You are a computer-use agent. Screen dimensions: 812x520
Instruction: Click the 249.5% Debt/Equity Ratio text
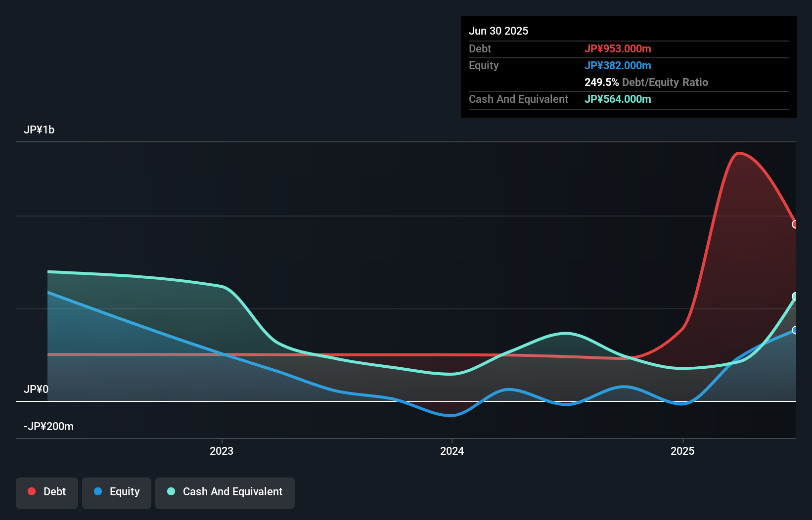[646, 82]
